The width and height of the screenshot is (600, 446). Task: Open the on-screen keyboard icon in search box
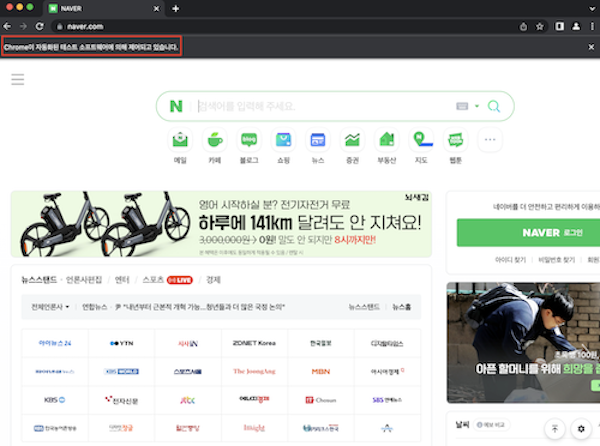462,106
